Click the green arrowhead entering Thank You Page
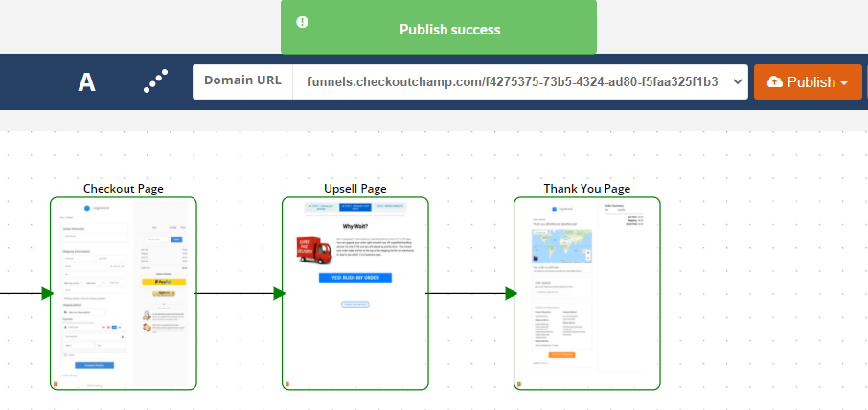The height and width of the screenshot is (410, 868). [x=510, y=293]
